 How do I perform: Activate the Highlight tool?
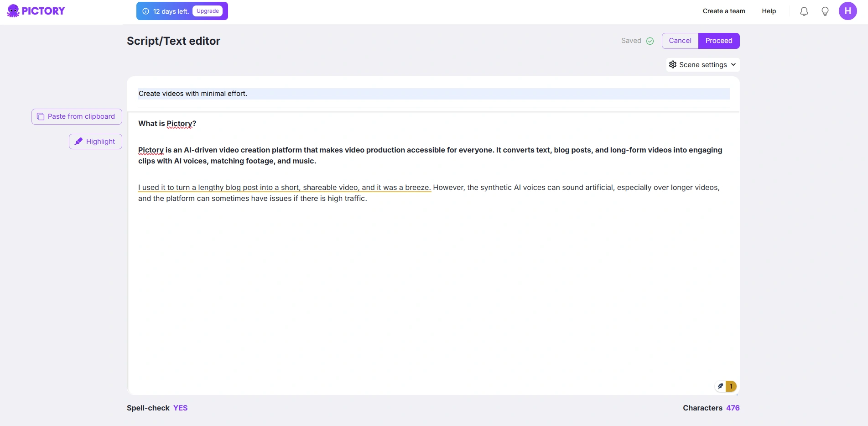pyautogui.click(x=95, y=142)
